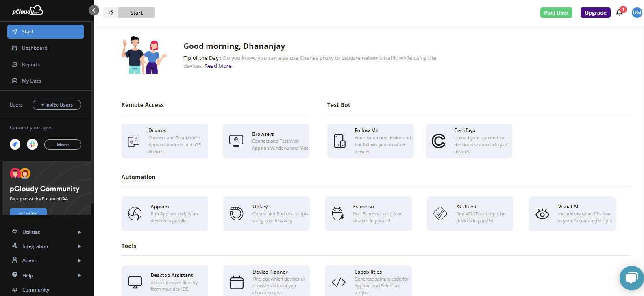Screen dimensions: 644x296
Task: Go to Dashboard in the sidebar
Action: pyautogui.click(x=35, y=48)
